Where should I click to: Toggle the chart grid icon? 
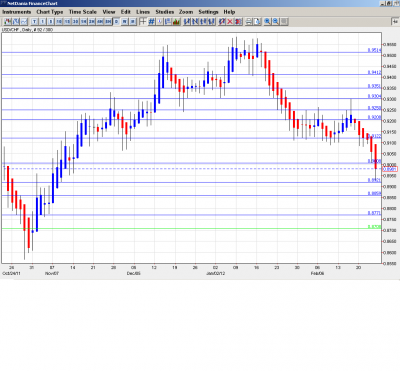(x=151, y=22)
